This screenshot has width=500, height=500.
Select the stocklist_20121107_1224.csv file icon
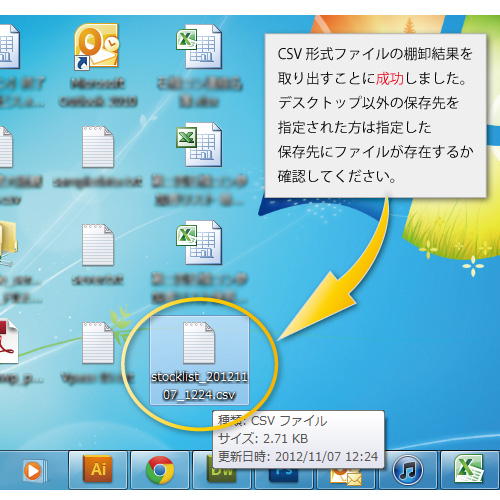199,343
